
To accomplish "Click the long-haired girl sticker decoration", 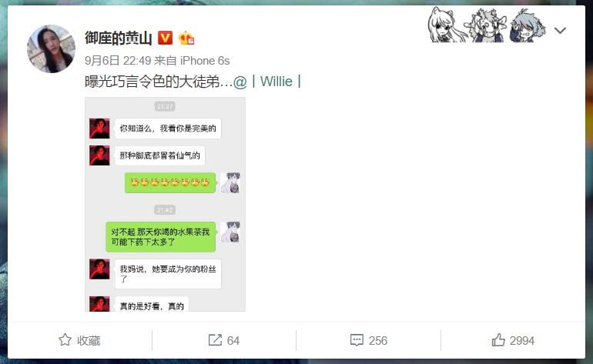I will [445, 25].
